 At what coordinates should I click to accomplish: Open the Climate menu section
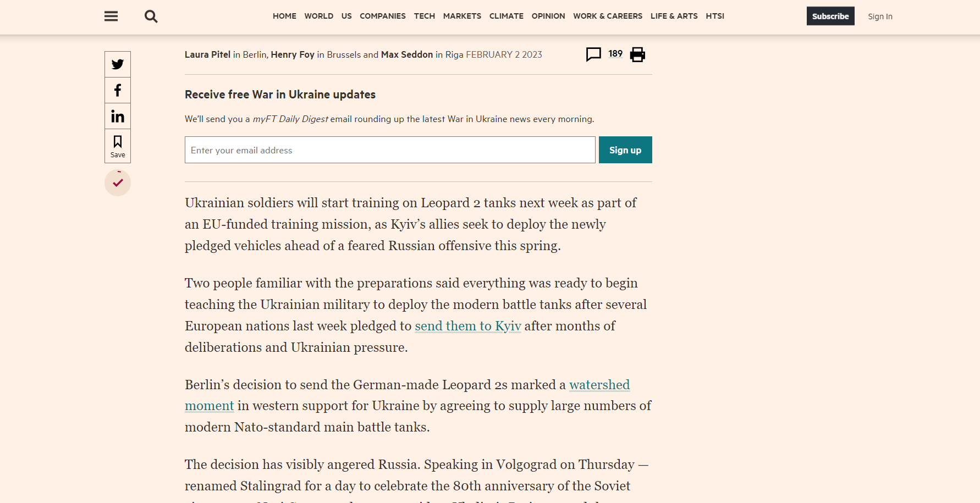506,16
